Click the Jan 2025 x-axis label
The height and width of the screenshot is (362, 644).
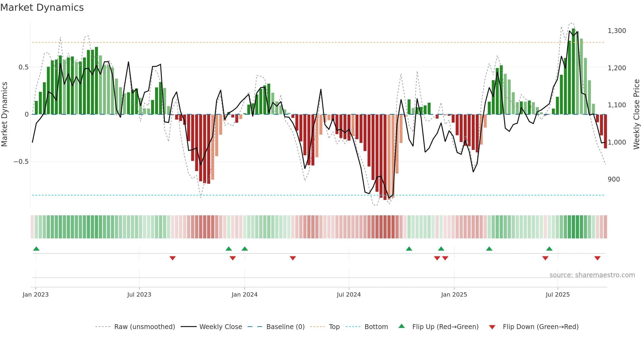[454, 294]
